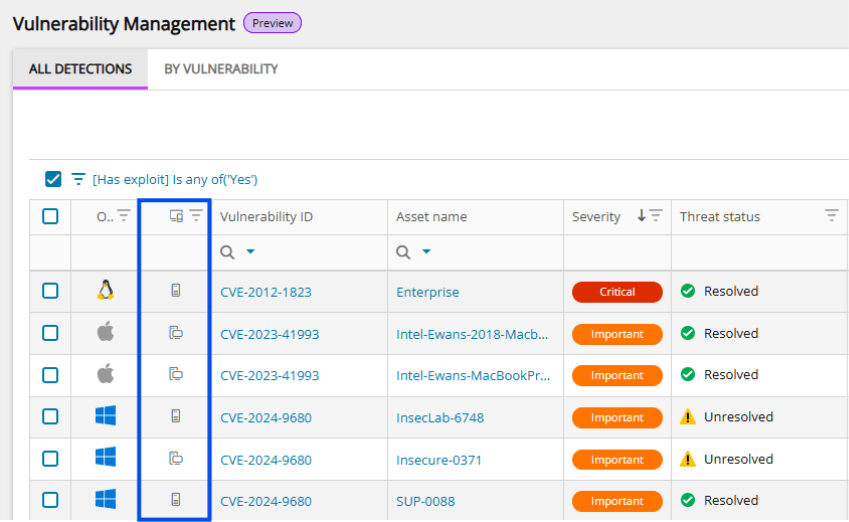Click the device type column header icon

click(176, 216)
